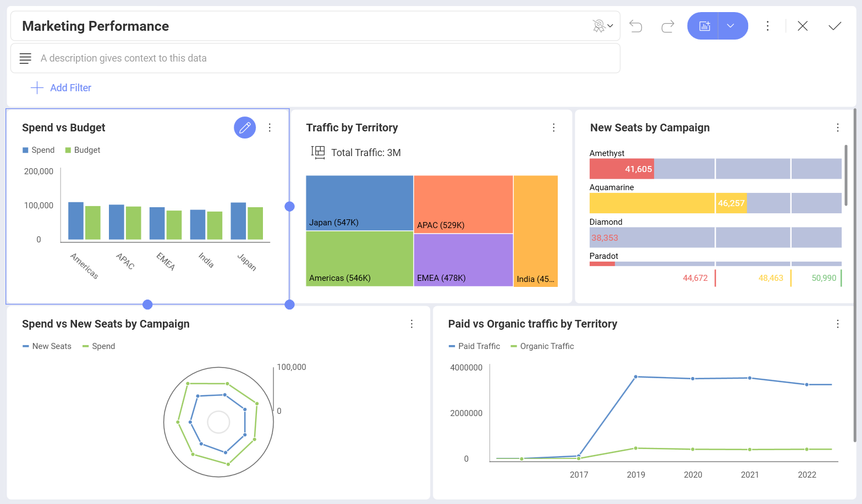Click the Spend vs New Seats by Campaign title
Image resolution: width=862 pixels, height=504 pixels.
106,324
